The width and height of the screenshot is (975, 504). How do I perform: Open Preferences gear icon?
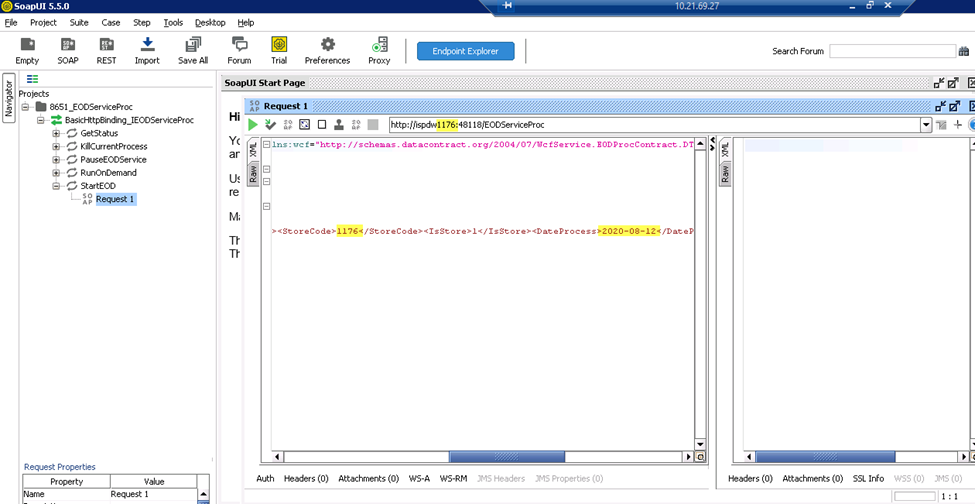[x=327, y=51]
